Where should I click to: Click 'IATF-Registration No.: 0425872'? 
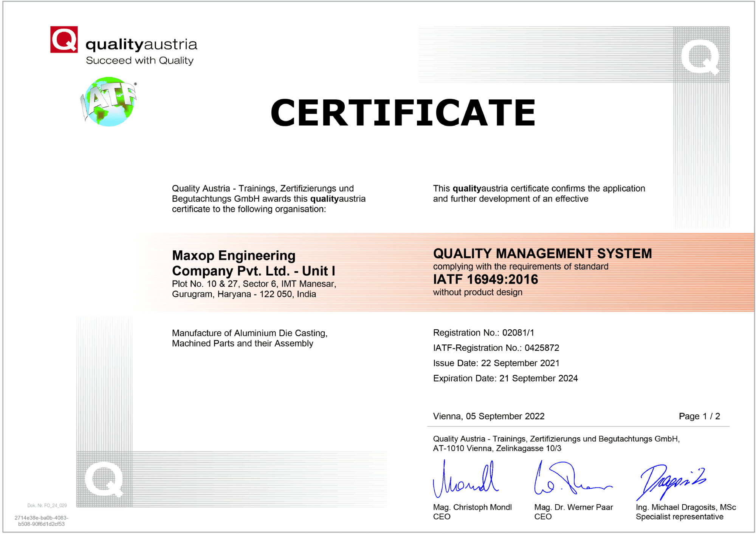[496, 348]
